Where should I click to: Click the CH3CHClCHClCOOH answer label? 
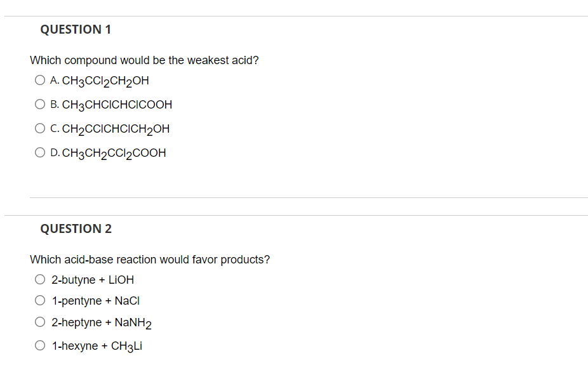117,105
